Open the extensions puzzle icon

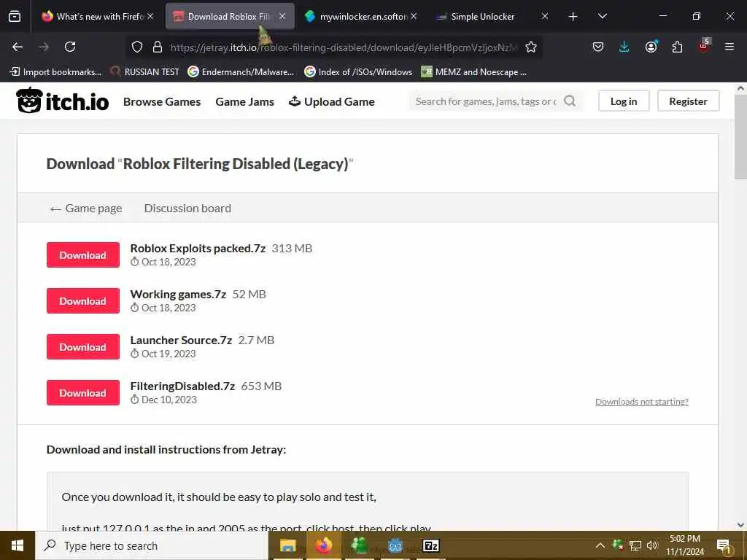click(x=677, y=47)
